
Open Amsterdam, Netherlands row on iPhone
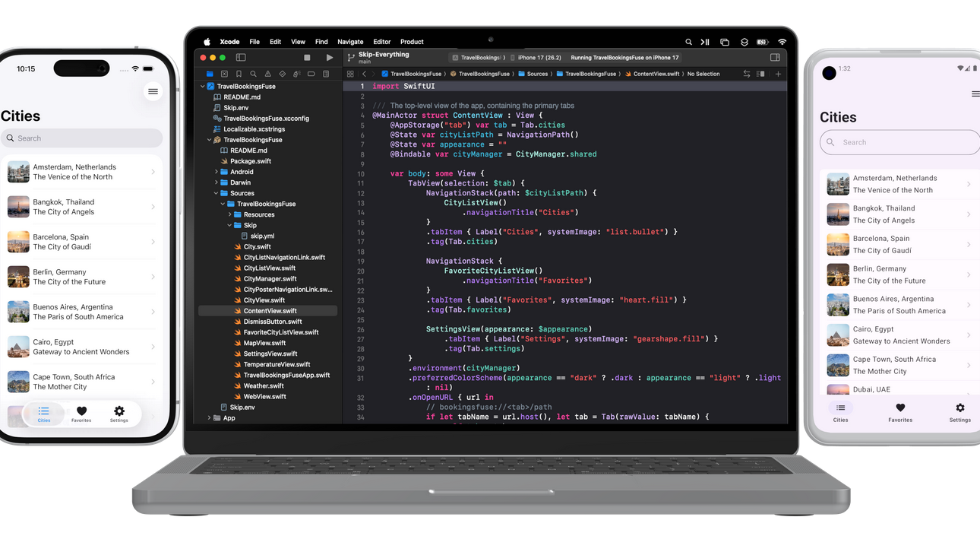tap(81, 172)
